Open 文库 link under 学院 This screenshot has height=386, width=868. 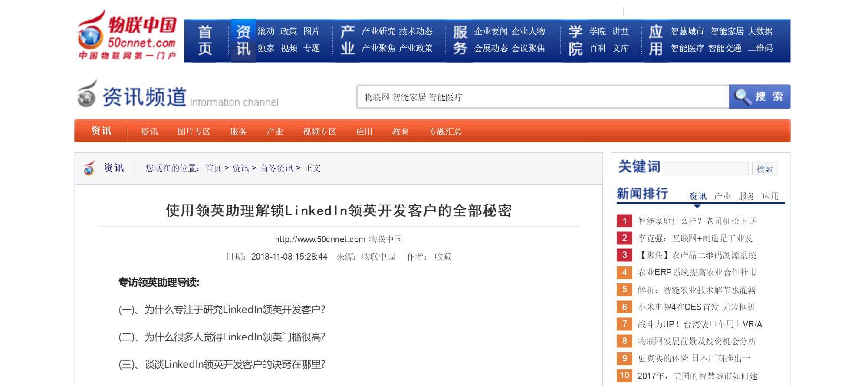(621, 48)
